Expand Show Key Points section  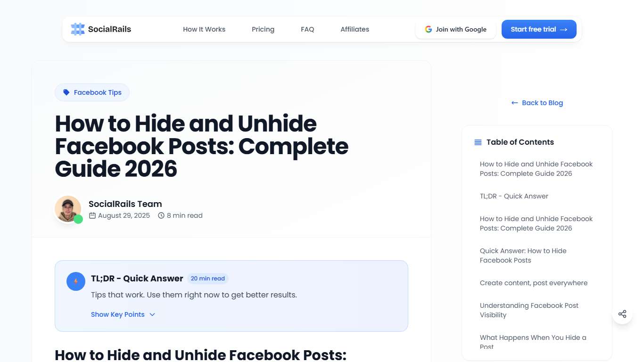click(117, 314)
